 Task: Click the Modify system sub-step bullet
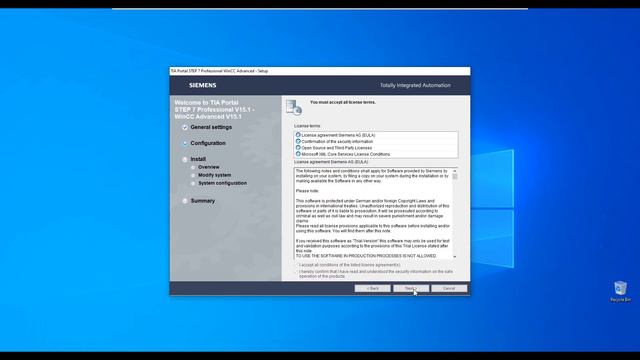click(193, 175)
